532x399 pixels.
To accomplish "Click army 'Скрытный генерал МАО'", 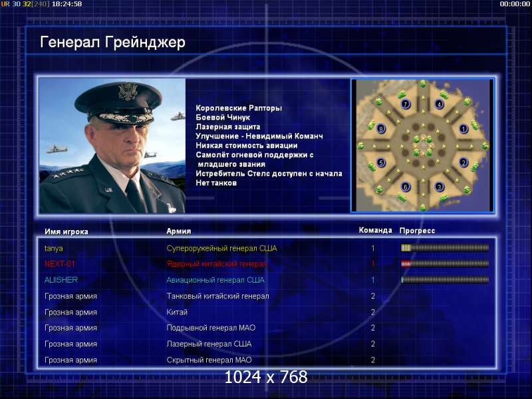I will pos(209,360).
